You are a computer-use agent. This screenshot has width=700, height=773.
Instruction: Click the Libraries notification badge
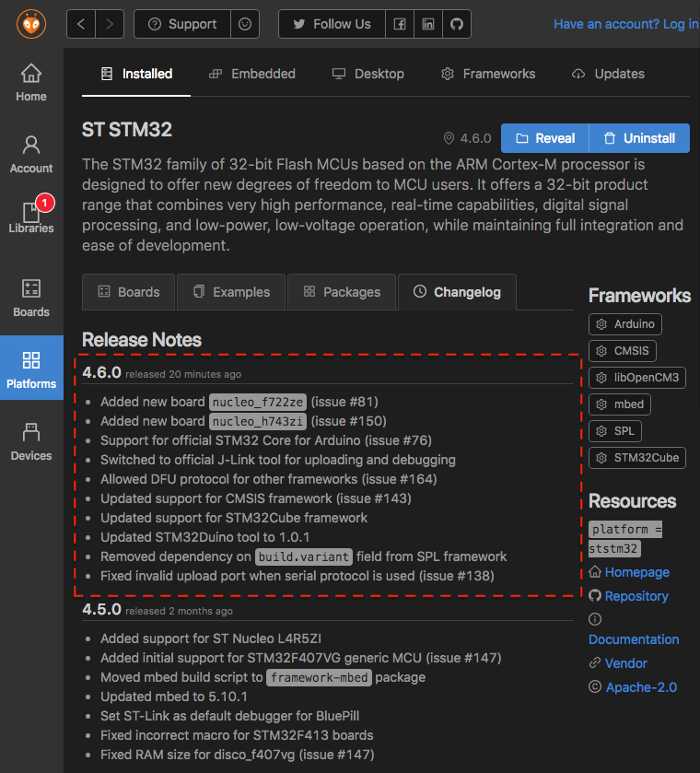[45, 203]
